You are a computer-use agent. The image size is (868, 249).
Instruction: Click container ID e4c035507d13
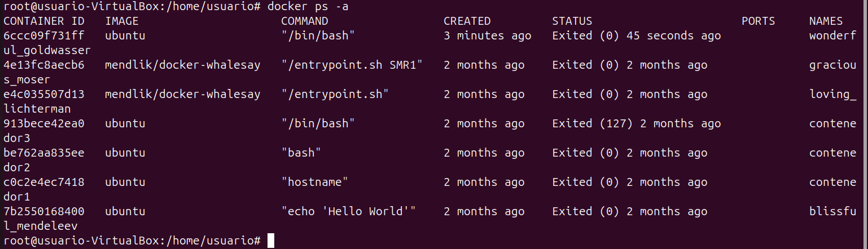click(44, 95)
